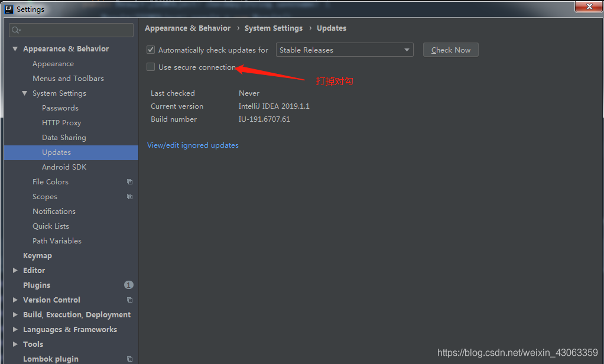Click the IU-191.6707.61 build number
Viewport: 604px width, 364px height.
click(264, 119)
